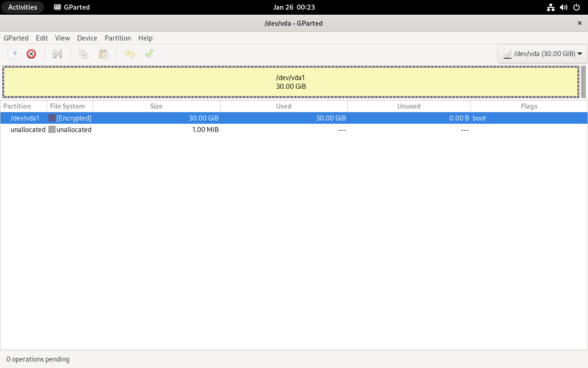The width and height of the screenshot is (588, 368).
Task: Click the Undo last operation icon
Action: coord(130,54)
